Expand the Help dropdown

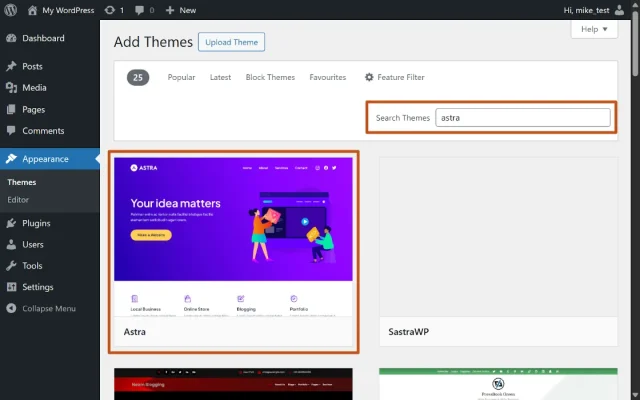pos(594,29)
